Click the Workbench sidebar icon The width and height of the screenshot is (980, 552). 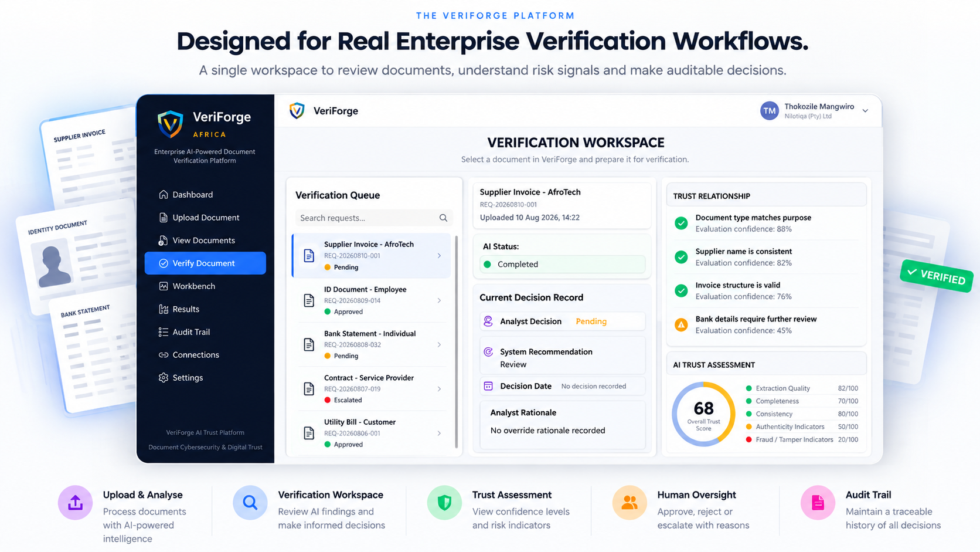click(x=164, y=286)
